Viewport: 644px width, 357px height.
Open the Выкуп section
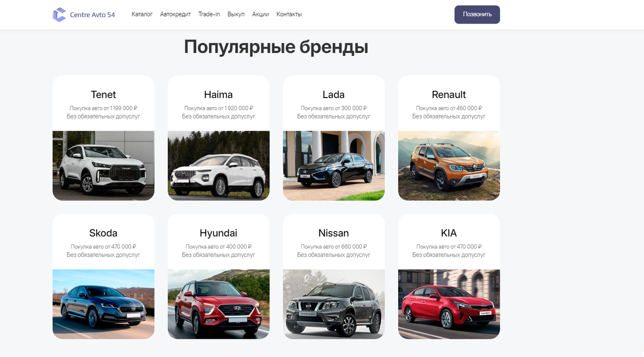point(236,14)
